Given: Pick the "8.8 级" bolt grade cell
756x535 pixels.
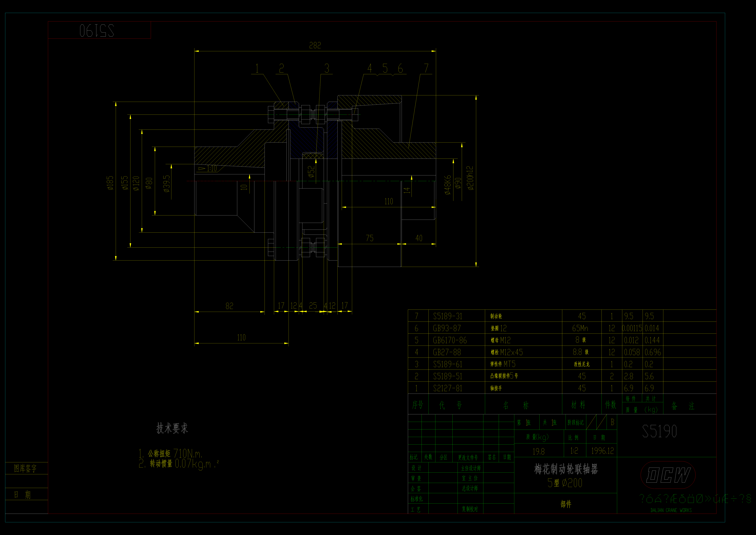Looking at the screenshot, I should coord(581,352).
